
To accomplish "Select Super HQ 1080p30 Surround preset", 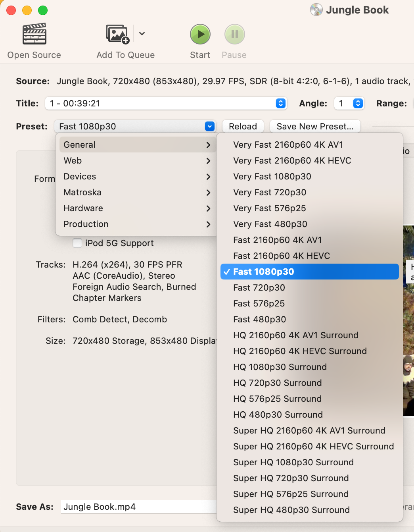I will click(310, 462).
